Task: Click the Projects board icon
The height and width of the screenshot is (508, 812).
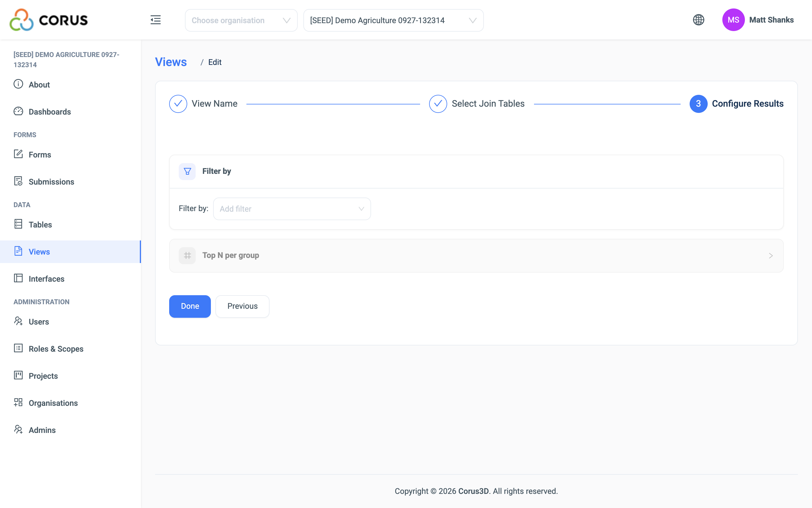Action: pos(18,375)
